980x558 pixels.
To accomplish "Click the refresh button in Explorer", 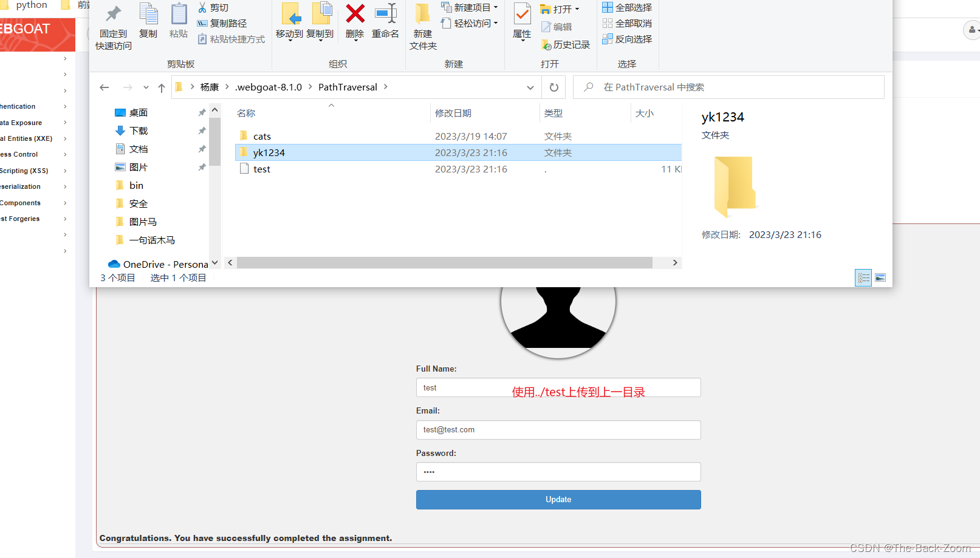I will [554, 87].
